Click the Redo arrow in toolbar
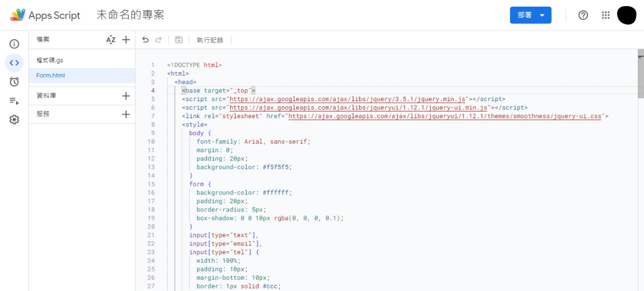The image size is (644, 291). tap(159, 40)
